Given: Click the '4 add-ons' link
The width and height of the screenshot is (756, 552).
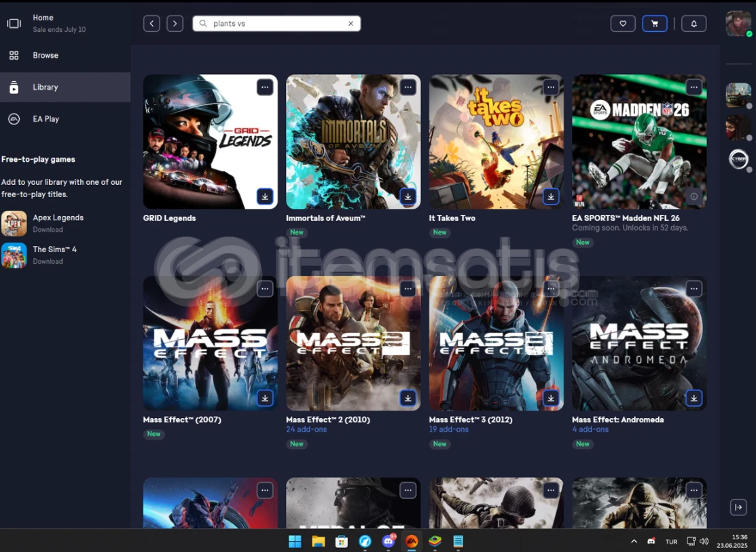Looking at the screenshot, I should coord(590,430).
